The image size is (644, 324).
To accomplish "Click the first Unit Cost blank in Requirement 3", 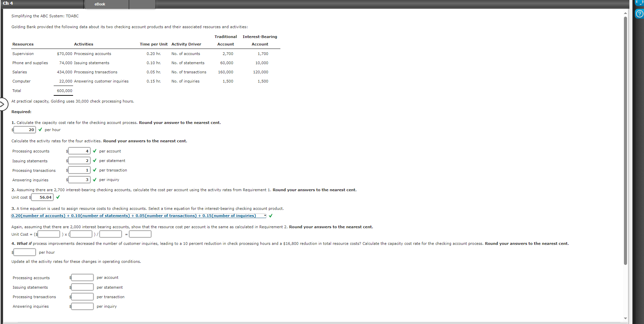I will point(49,234).
